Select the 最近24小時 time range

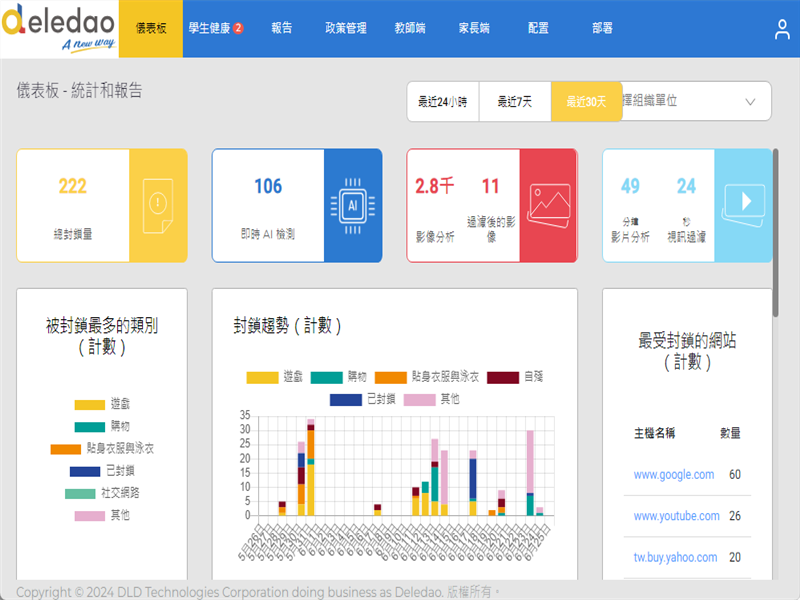tap(442, 102)
